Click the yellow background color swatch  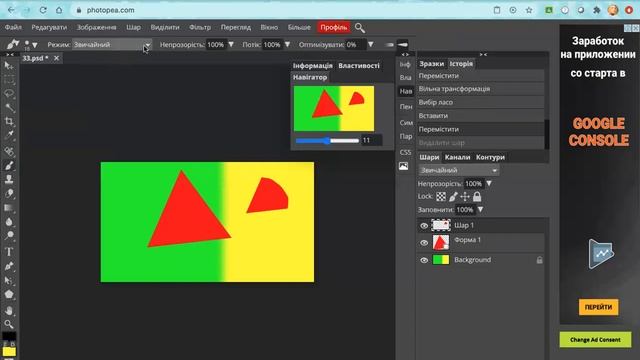point(9,351)
